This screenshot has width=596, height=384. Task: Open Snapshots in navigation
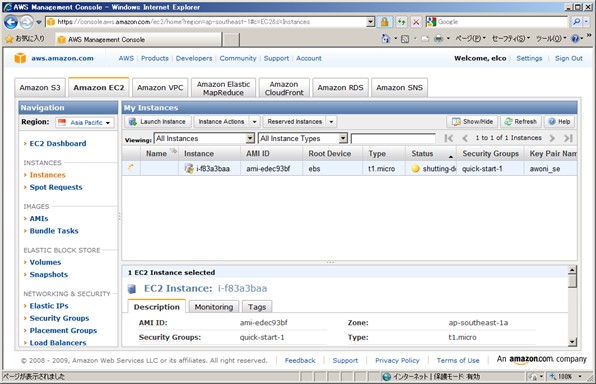pyautogui.click(x=49, y=275)
